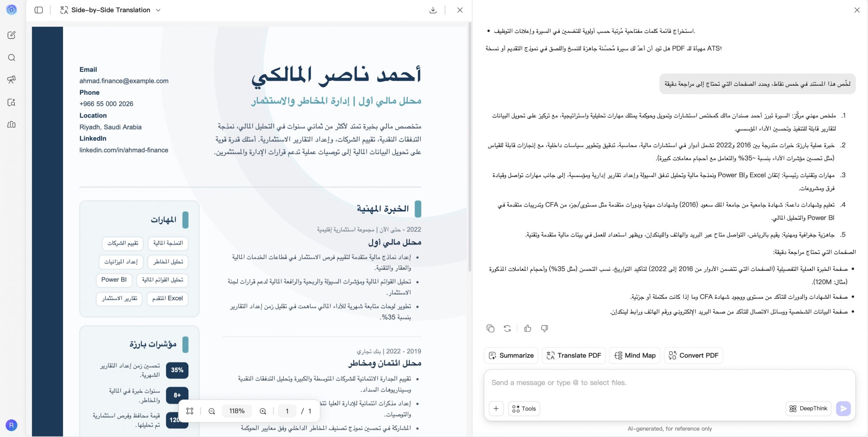Download the translated PDF
868x437 pixels.
click(x=433, y=10)
